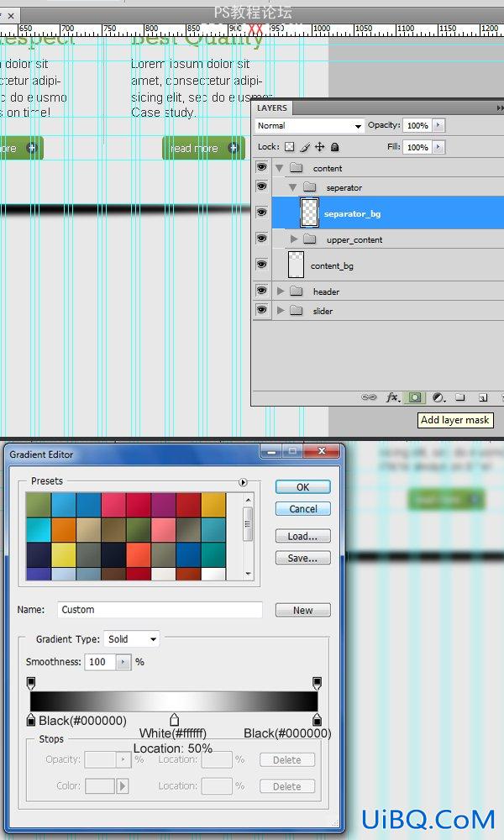Collapse the seperator group triangle
504x840 pixels.
(292, 187)
